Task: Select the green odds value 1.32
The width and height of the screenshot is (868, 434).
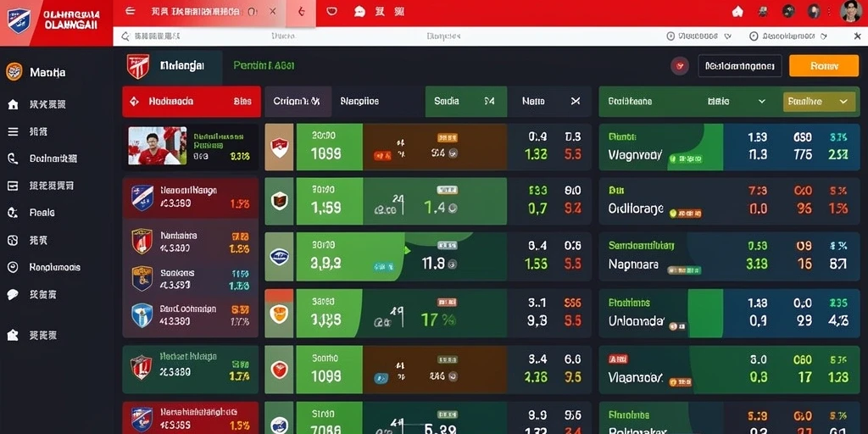Action: coord(536,155)
